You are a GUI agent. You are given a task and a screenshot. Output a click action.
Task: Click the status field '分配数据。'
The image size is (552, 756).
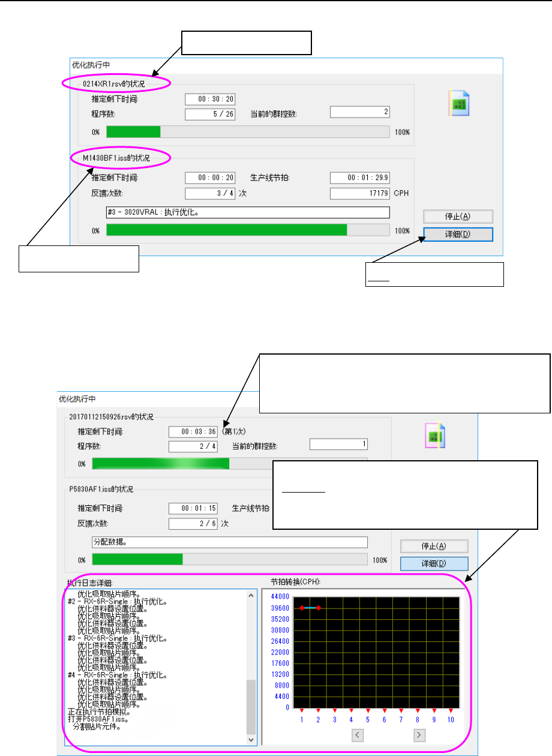[230, 542]
